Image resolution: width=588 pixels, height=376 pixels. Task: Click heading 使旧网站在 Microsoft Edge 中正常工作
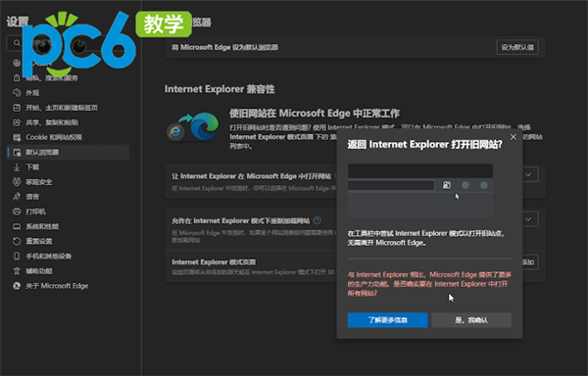coord(315,114)
